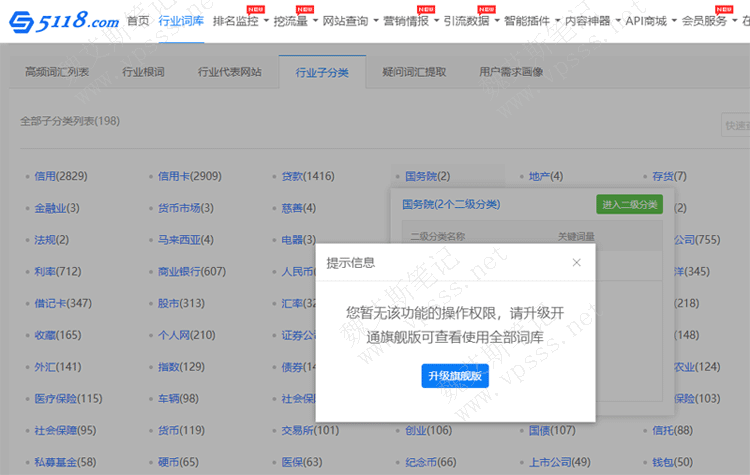
Task: Expand the 挖流量 dropdown menu
Action: pyautogui.click(x=295, y=20)
